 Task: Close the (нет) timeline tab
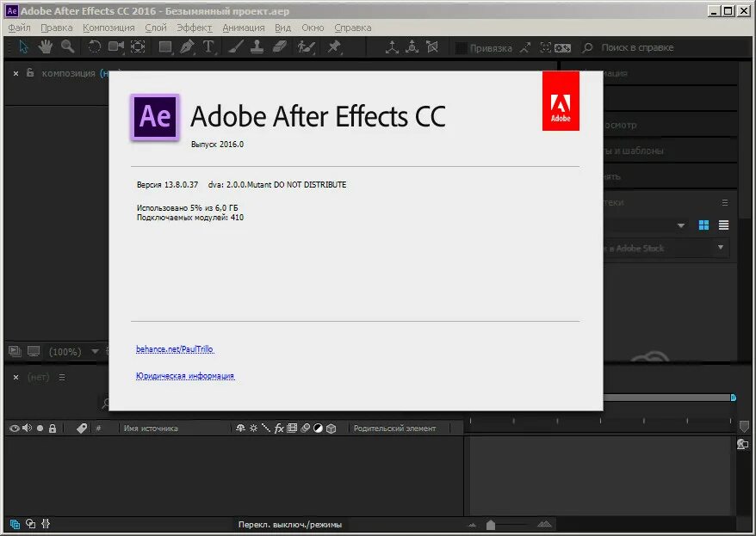(x=15, y=377)
